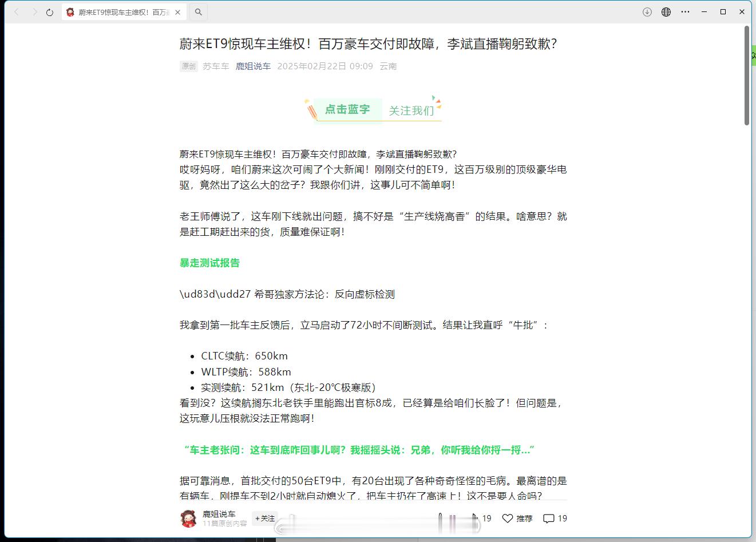Click the list item CLTC续航：650km
Image resolution: width=756 pixels, height=542 pixels.
pos(244,356)
